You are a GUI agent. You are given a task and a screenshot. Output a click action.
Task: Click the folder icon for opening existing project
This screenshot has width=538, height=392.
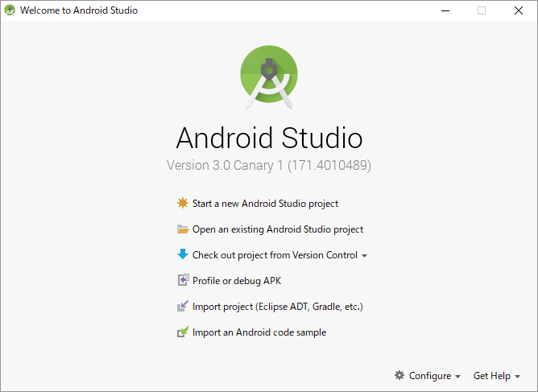183,229
